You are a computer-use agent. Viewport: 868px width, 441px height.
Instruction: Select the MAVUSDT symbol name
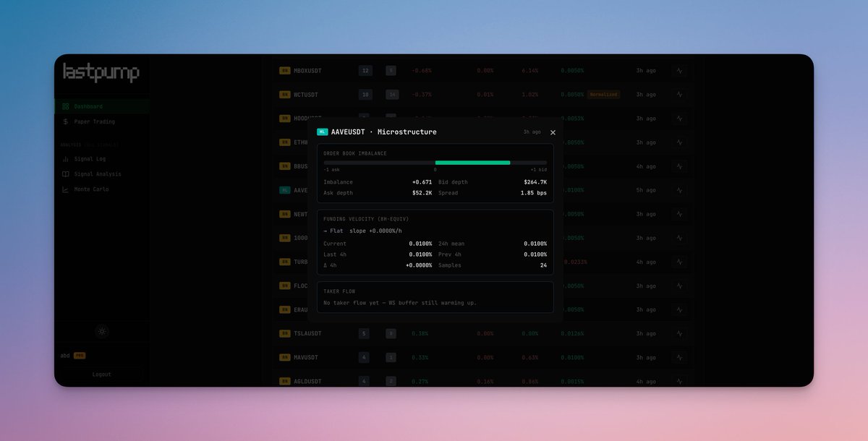tap(306, 357)
